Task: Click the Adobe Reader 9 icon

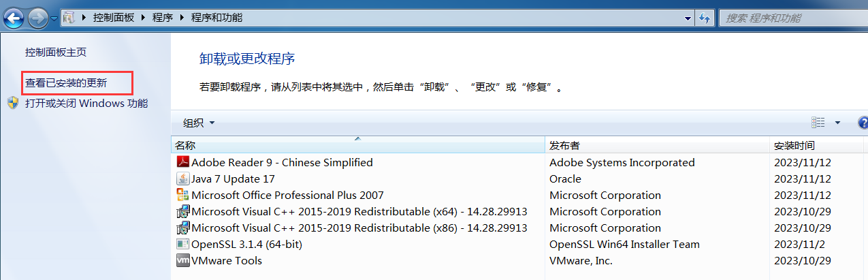Action: tap(182, 162)
